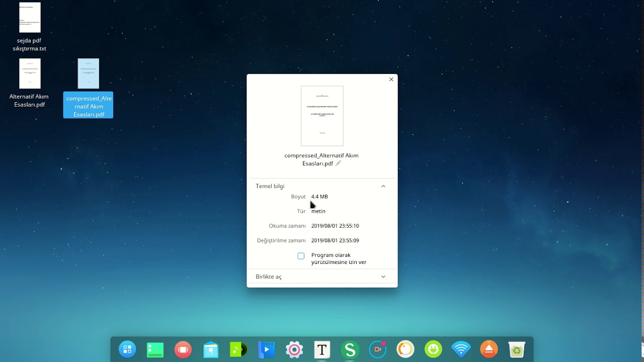
Task: Click the 4.4 MB size value
Action: coord(319,197)
